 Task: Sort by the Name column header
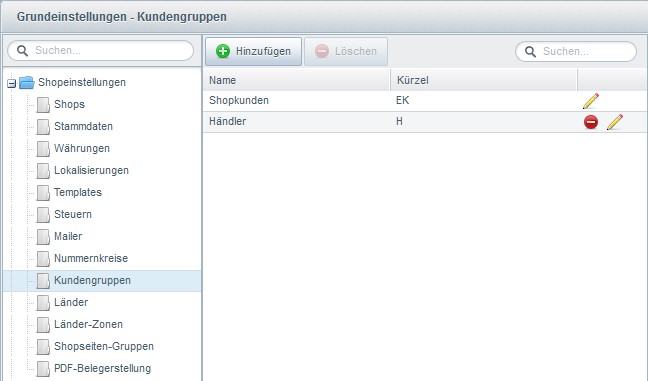297,80
